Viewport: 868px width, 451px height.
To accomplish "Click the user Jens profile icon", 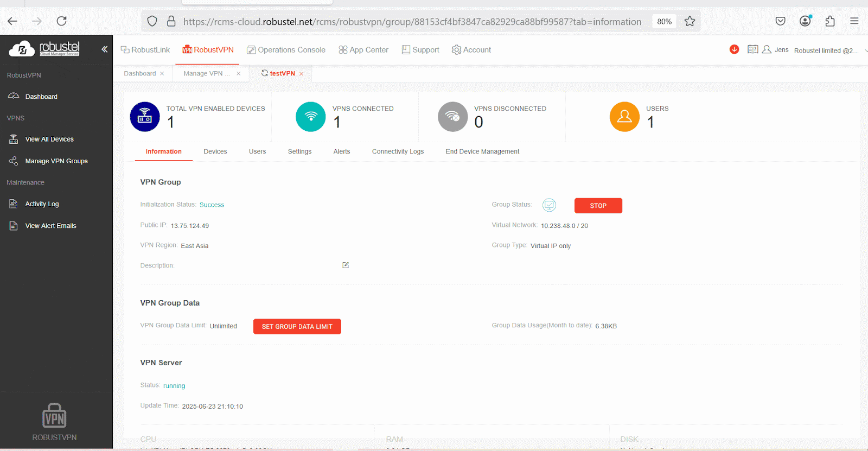I will 767,49.
